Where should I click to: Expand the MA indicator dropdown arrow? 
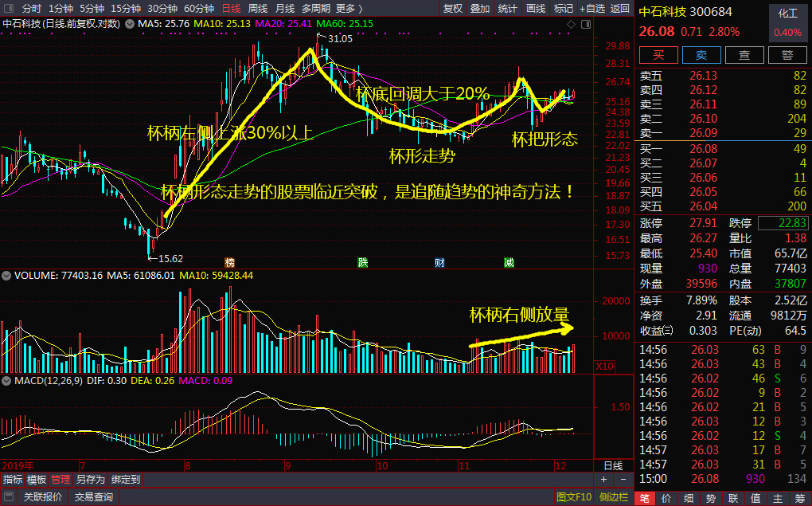(131, 24)
